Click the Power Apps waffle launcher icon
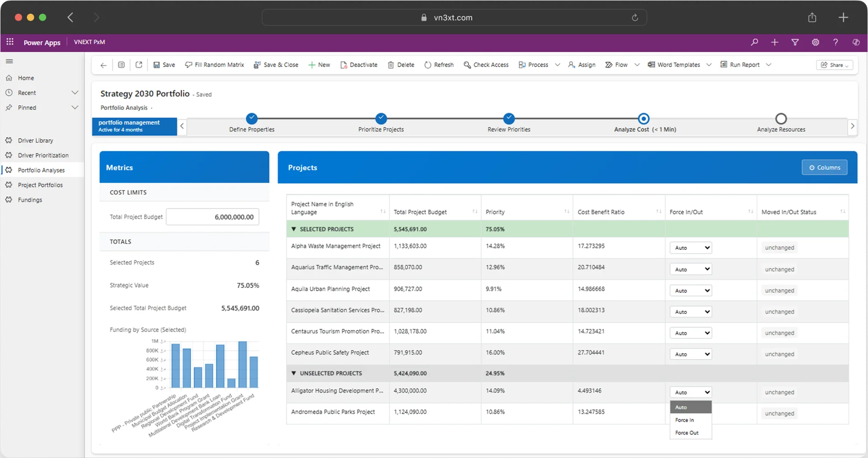868x458 pixels. (x=10, y=42)
